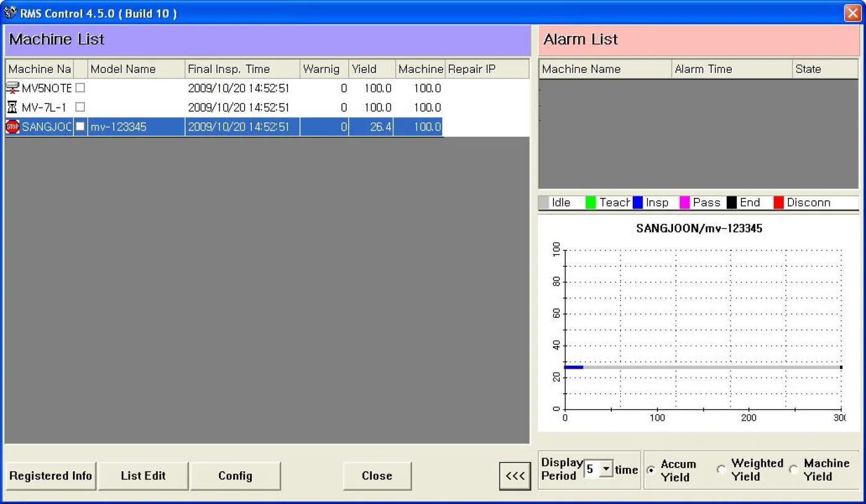Select the mv-123345 model name cell
The height and width of the screenshot is (504, 866).
136,127
